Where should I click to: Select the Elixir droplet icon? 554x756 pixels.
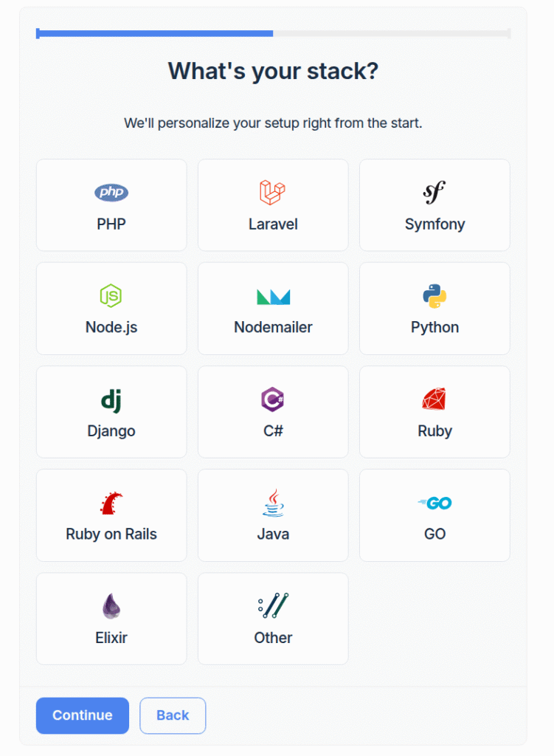tap(111, 605)
